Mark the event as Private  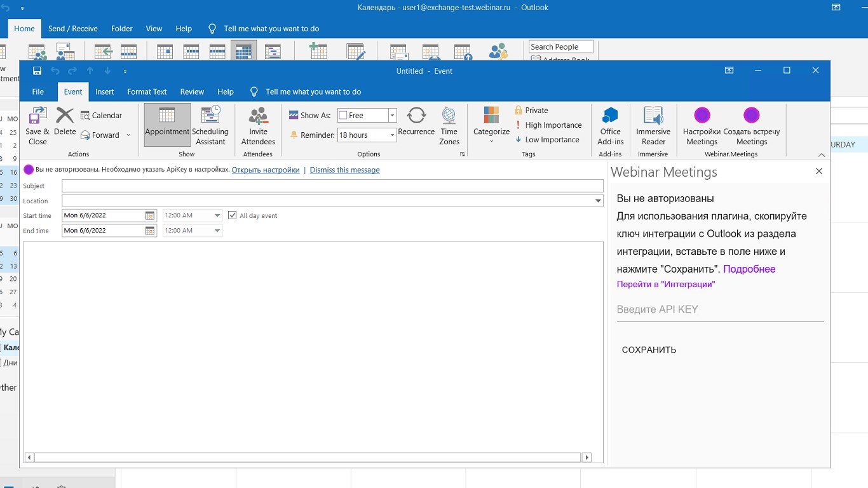click(x=531, y=111)
